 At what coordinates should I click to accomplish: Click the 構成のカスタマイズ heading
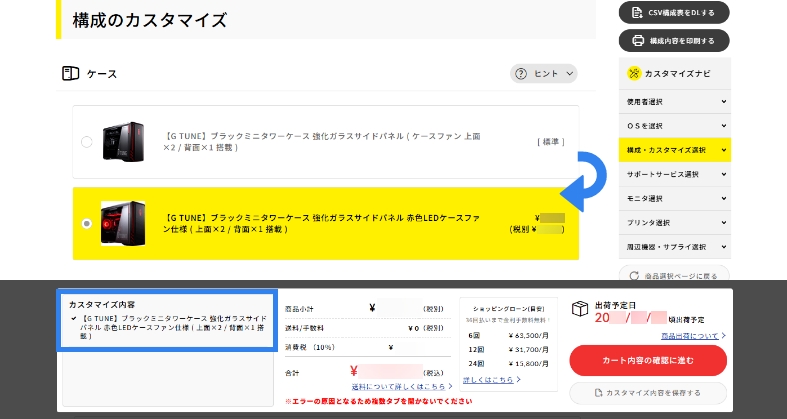150,20
